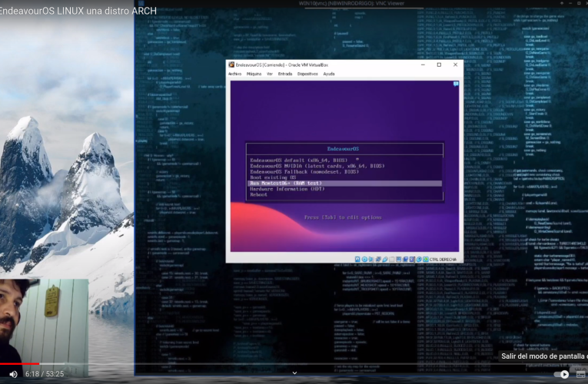Click the USB devices icon in VirtualBox status bar
Image resolution: width=588 pixels, height=384 pixels.
click(385, 260)
